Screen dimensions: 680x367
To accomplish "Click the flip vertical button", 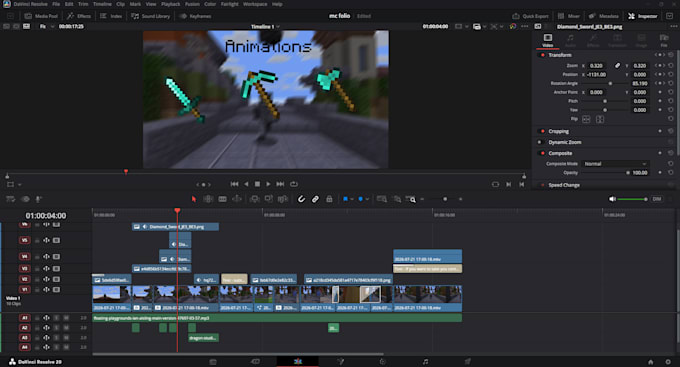I will (600, 119).
